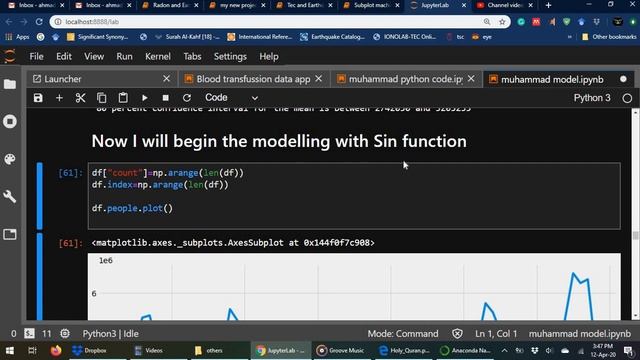Click the kernel status circle indicator

point(627,98)
